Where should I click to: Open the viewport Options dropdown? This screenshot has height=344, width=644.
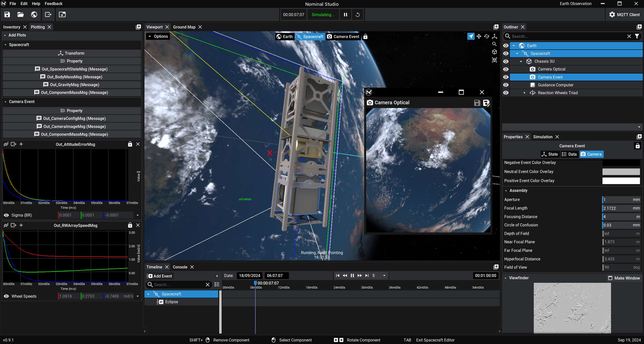[x=158, y=36]
